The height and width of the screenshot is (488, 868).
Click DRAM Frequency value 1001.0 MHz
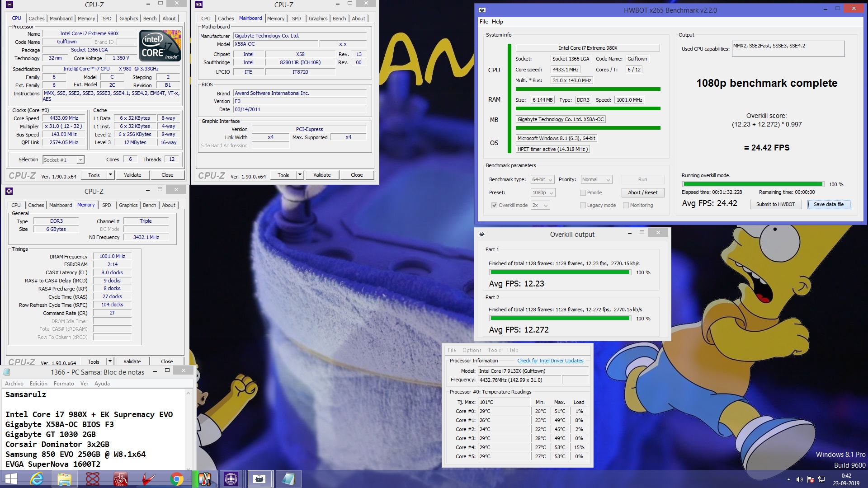112,256
